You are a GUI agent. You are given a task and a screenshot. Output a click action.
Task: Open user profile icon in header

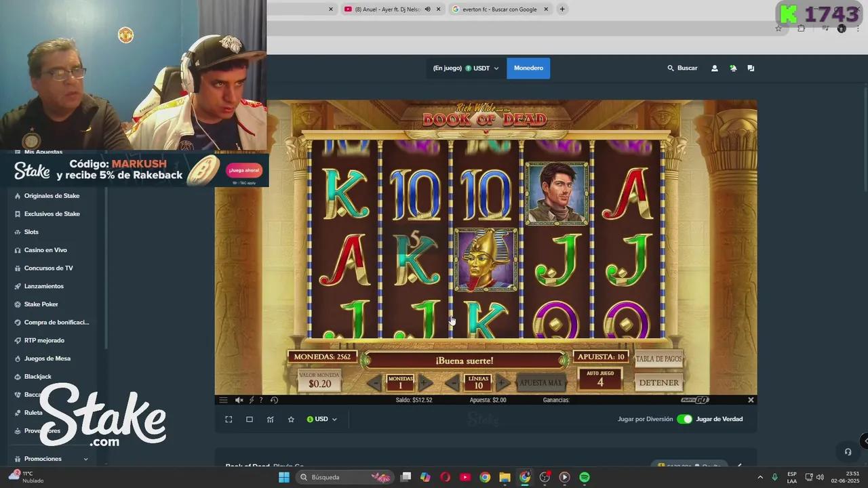coord(714,68)
